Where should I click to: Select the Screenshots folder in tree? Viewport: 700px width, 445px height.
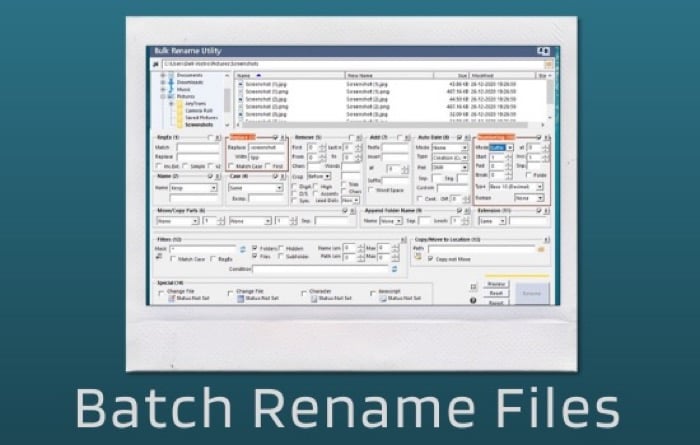[199, 125]
